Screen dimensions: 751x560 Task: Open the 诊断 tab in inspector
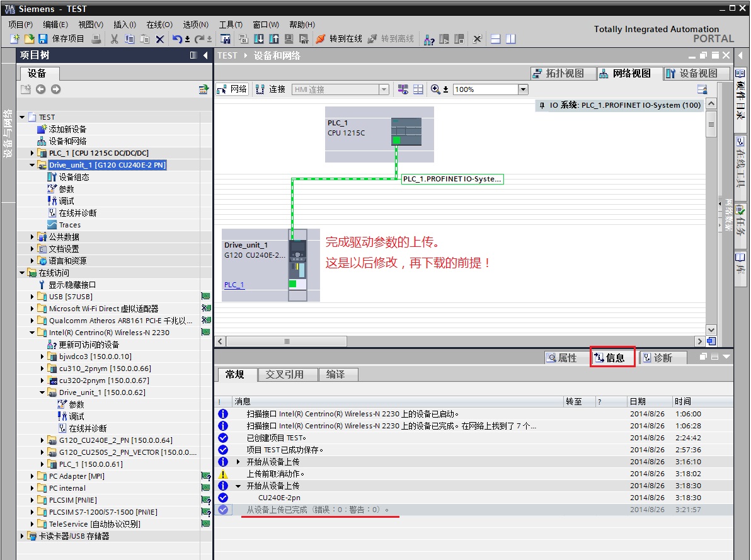pyautogui.click(x=662, y=357)
